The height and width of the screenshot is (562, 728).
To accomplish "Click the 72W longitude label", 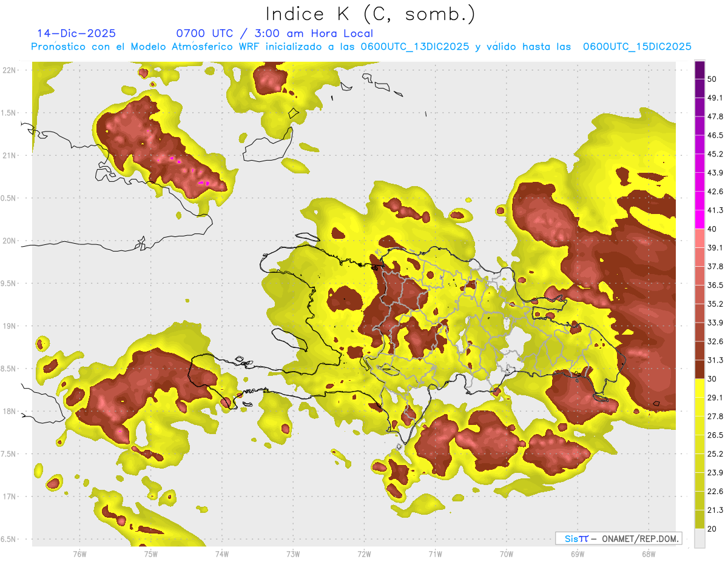I will [364, 554].
